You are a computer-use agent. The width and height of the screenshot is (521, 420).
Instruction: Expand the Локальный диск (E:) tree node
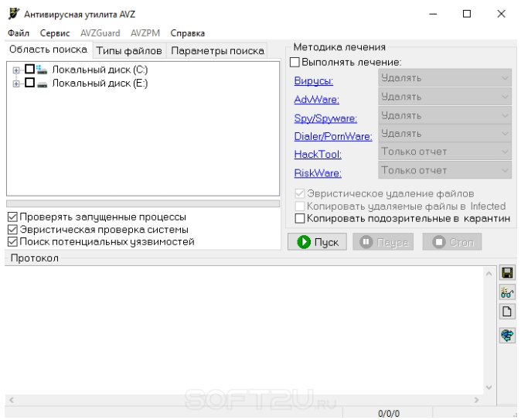16,84
